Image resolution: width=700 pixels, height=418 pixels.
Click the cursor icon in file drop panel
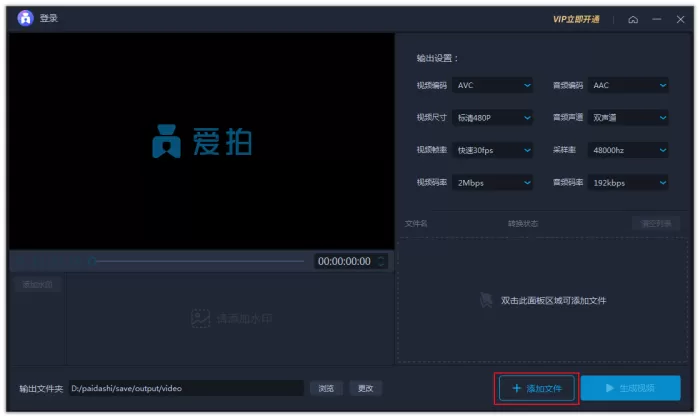(486, 300)
